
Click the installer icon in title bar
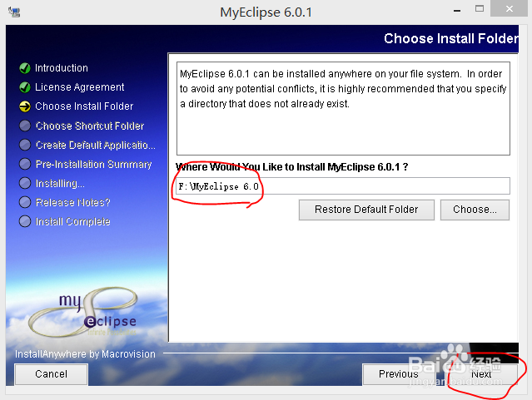[x=14, y=12]
